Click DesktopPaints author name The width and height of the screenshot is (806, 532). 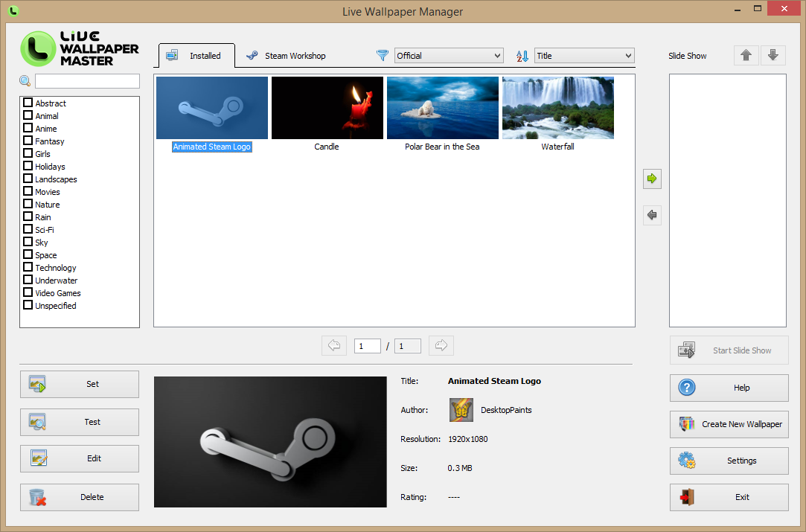coord(506,410)
